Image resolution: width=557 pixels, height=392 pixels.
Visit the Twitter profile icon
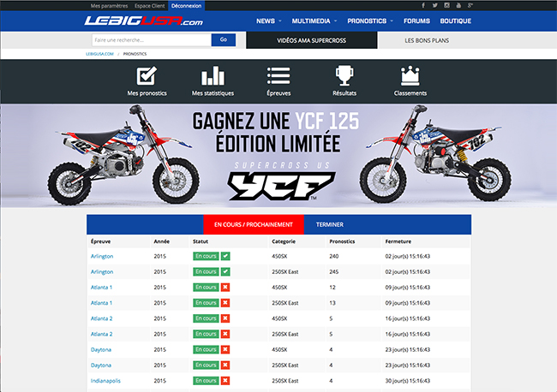[434, 5]
